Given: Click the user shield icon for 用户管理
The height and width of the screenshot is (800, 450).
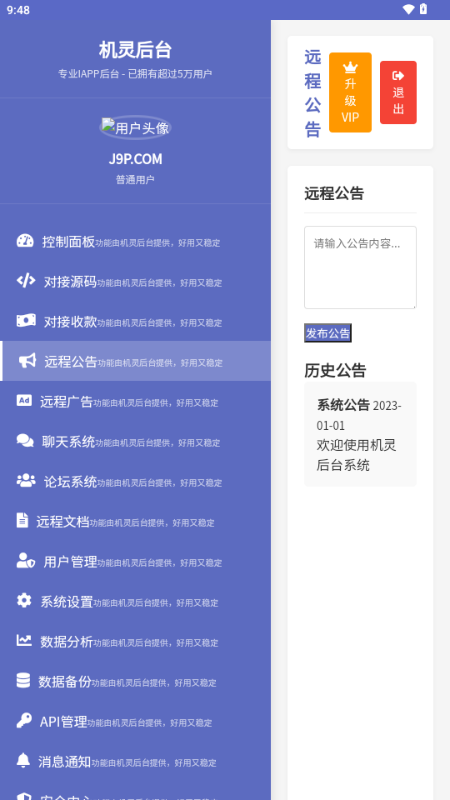Looking at the screenshot, I should (26, 560).
